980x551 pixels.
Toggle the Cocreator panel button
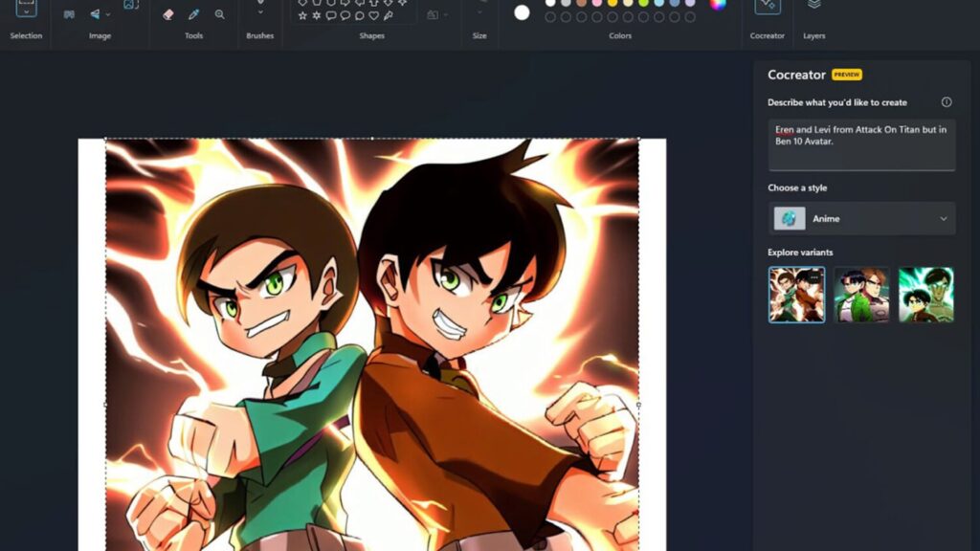768,7
